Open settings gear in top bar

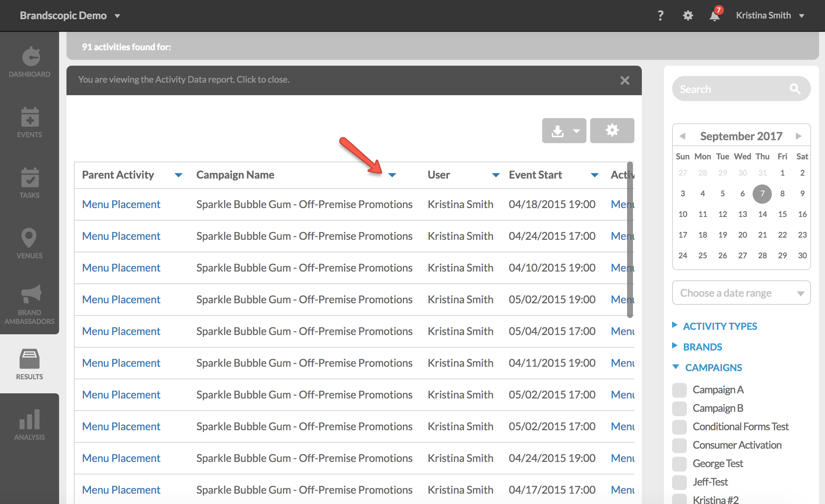click(x=688, y=15)
